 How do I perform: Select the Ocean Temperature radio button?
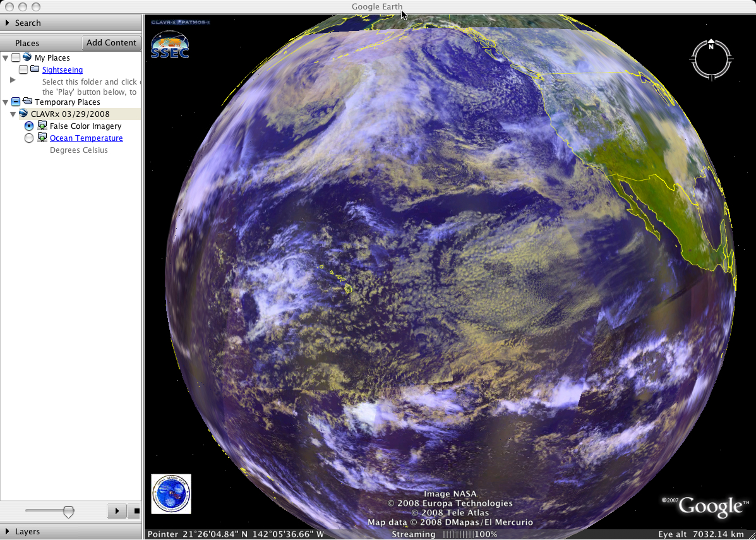(29, 138)
